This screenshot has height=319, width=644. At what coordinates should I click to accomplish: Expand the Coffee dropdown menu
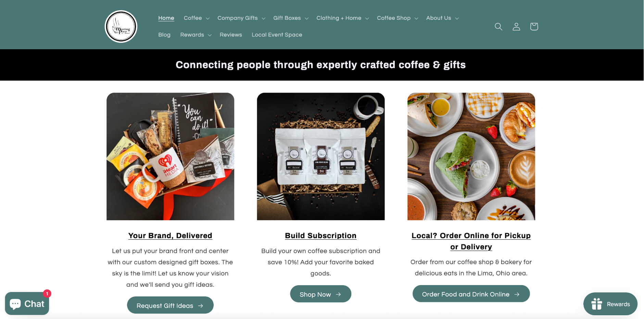coord(197,18)
